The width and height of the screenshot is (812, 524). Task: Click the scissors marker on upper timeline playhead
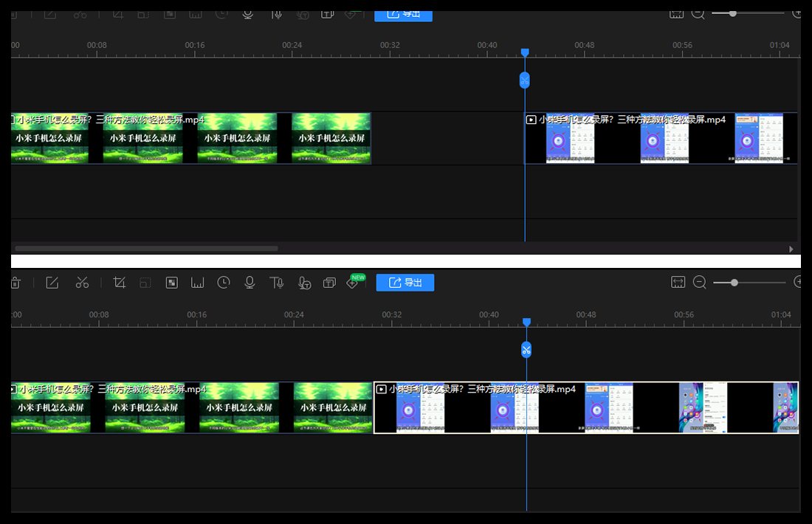click(x=525, y=80)
